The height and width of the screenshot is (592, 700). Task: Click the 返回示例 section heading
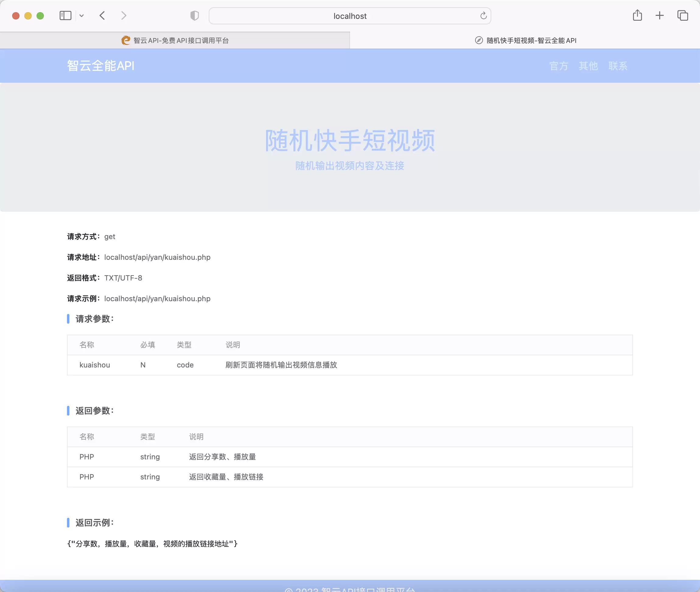pos(95,523)
